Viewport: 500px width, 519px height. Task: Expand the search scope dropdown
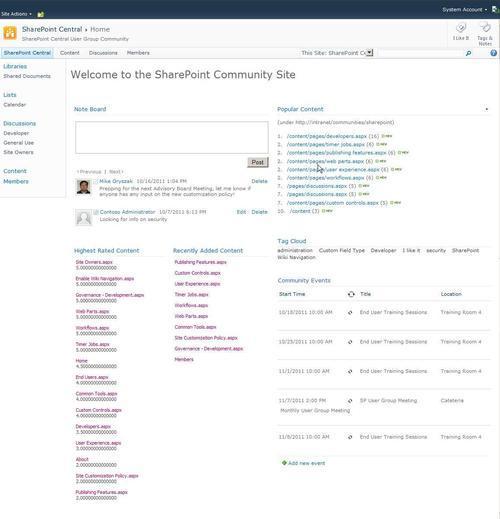coord(369,53)
